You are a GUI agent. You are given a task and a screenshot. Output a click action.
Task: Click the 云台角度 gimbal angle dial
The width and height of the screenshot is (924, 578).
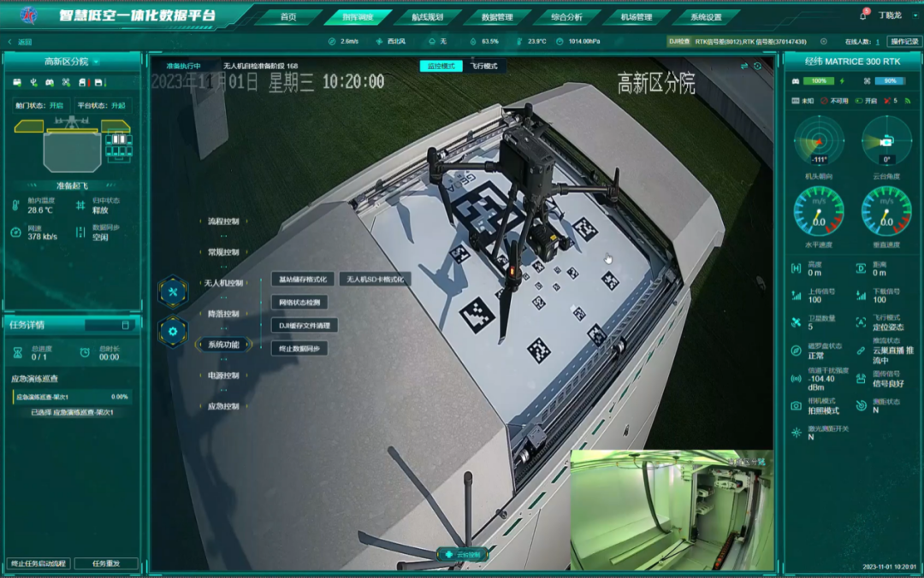[x=886, y=141]
